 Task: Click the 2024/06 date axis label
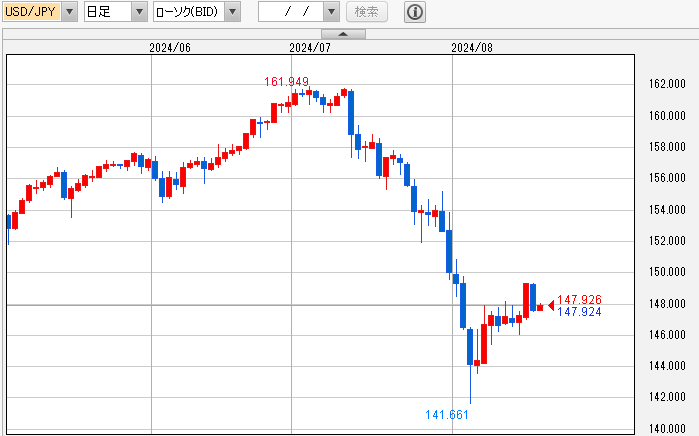click(170, 48)
